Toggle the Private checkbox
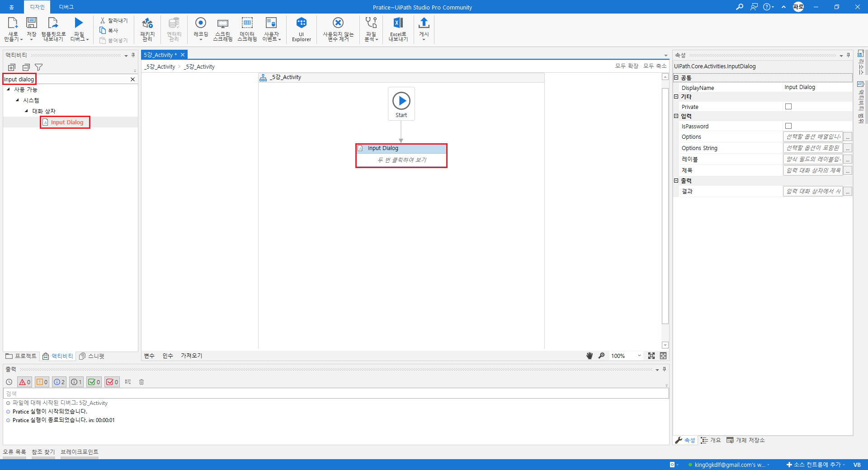This screenshot has height=470, width=868. 788,107
